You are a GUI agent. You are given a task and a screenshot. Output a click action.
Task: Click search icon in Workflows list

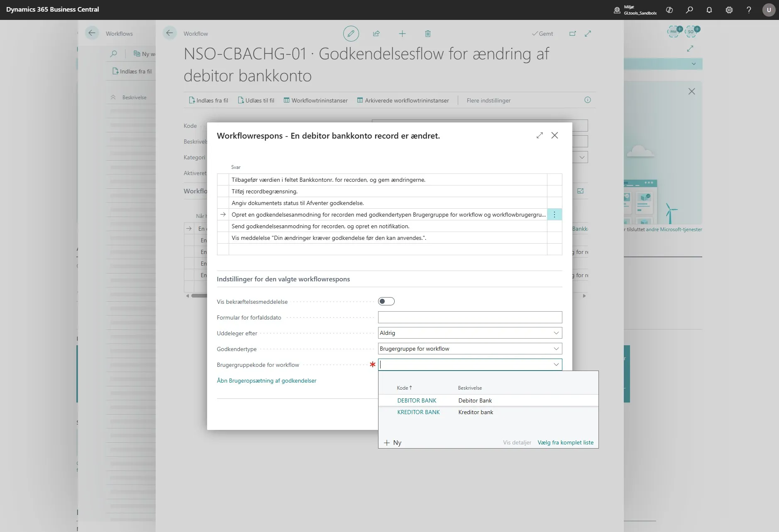pyautogui.click(x=114, y=54)
